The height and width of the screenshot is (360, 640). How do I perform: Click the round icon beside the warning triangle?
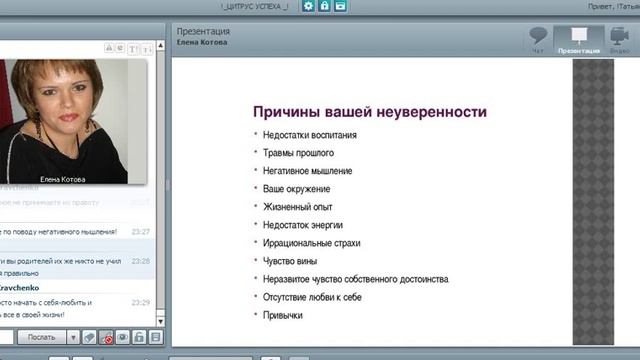120,48
